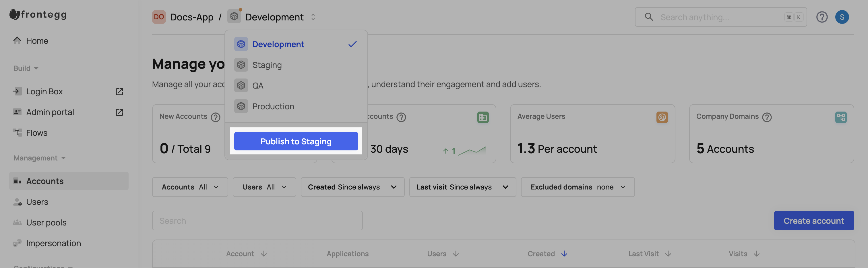Expand the Accounts All filter dropdown
The height and width of the screenshot is (268, 868).
point(190,187)
